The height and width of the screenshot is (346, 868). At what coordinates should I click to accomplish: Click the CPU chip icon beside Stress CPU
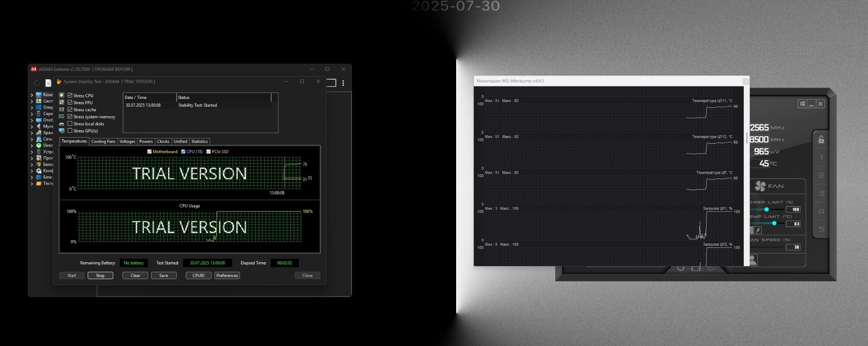(x=62, y=95)
